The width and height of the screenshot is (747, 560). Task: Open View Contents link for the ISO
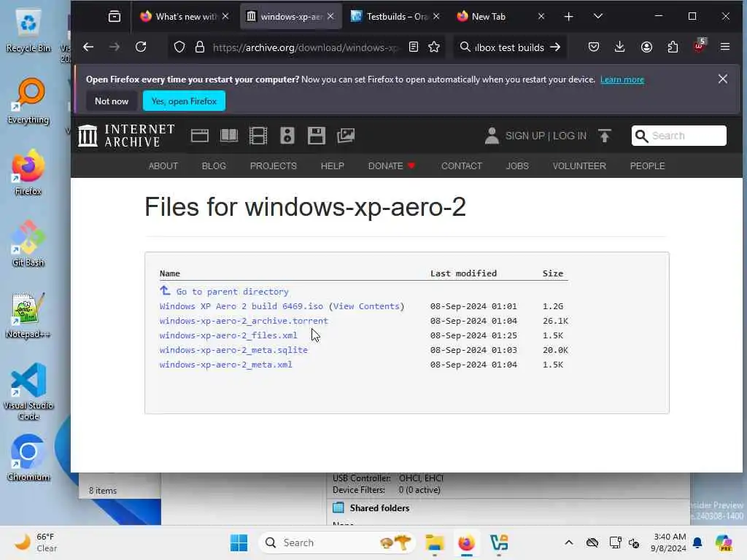click(x=366, y=306)
